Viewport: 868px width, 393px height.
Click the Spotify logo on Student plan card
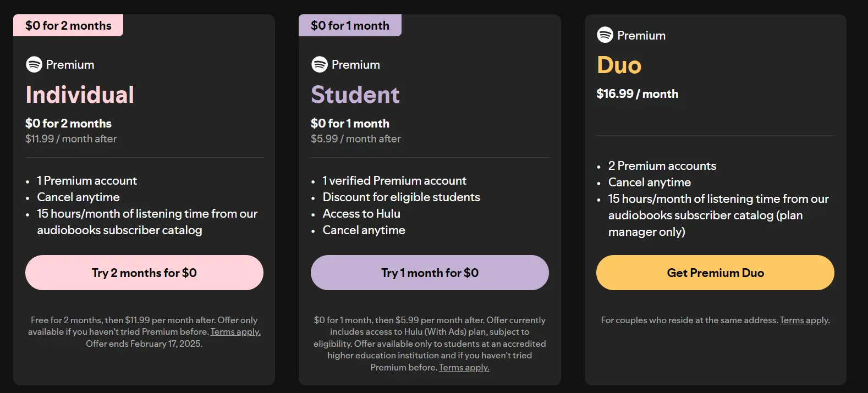(x=319, y=64)
